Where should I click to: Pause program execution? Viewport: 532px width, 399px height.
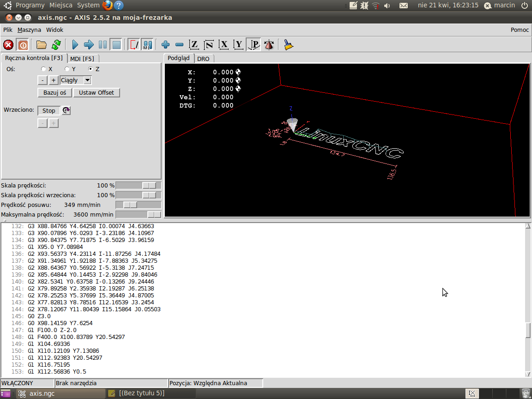pyautogui.click(x=103, y=45)
